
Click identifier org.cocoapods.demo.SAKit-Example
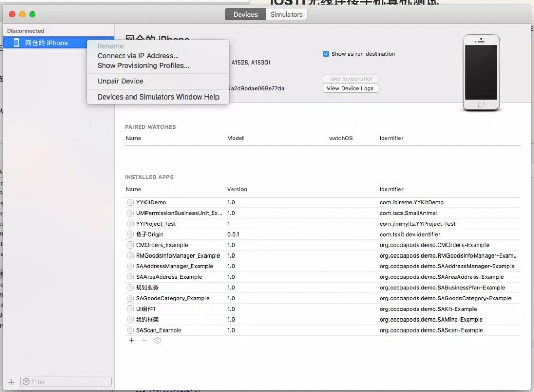(428, 309)
